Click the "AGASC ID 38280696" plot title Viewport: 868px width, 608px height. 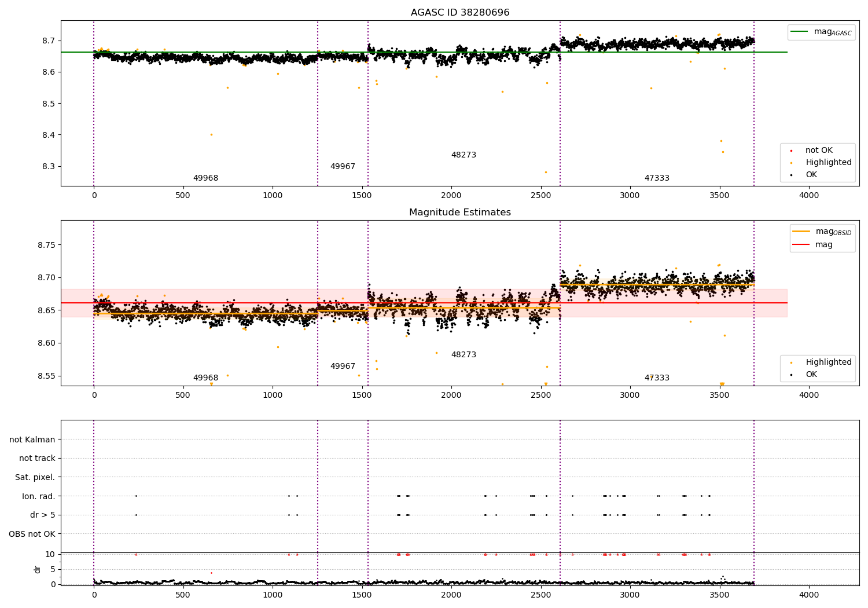click(460, 13)
